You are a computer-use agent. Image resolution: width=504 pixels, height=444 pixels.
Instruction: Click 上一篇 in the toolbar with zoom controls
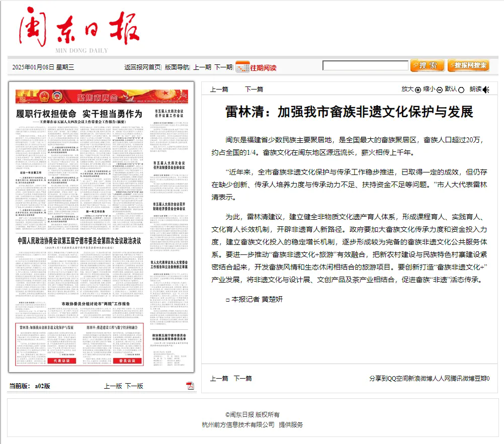coord(219,90)
